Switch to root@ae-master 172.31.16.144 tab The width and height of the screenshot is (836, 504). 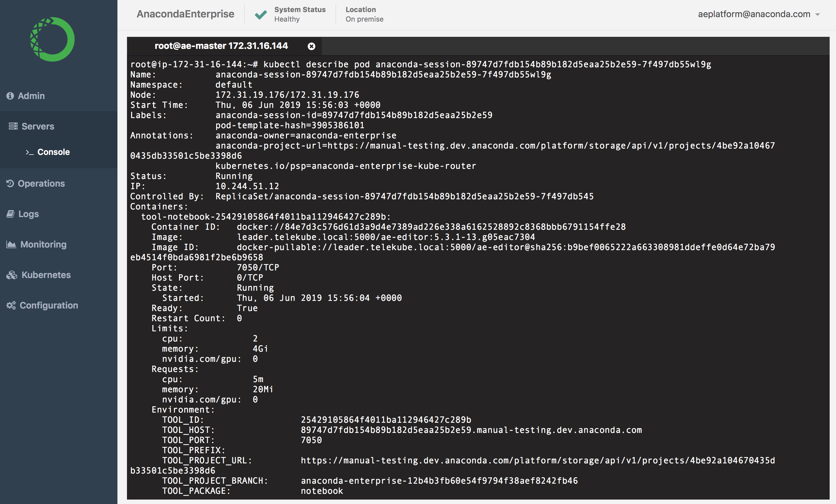(221, 46)
